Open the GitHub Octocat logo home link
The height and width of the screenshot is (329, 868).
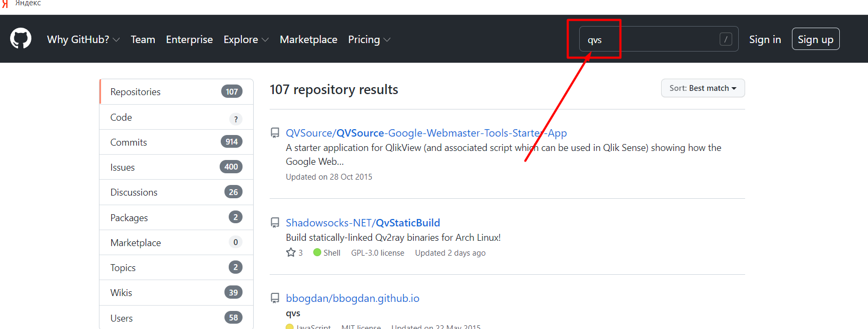pos(21,39)
